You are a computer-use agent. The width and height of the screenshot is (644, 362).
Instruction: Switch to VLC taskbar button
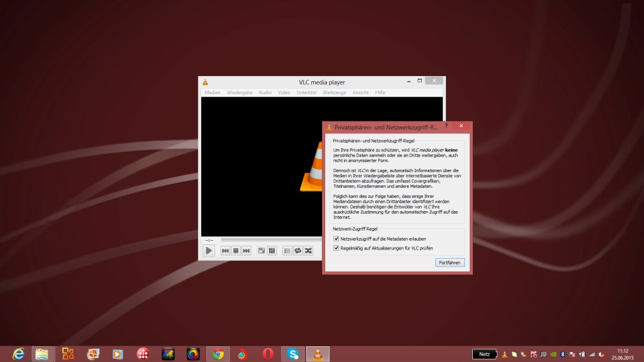(318, 354)
